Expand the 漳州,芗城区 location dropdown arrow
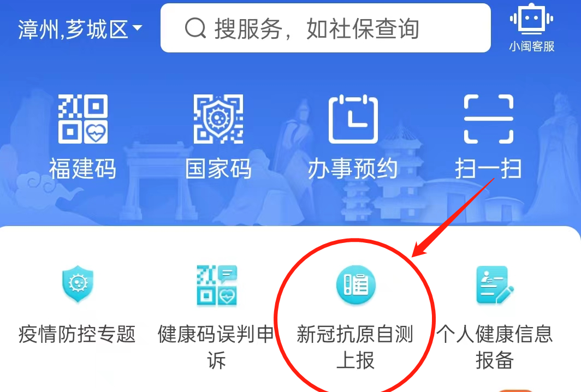 tap(137, 27)
